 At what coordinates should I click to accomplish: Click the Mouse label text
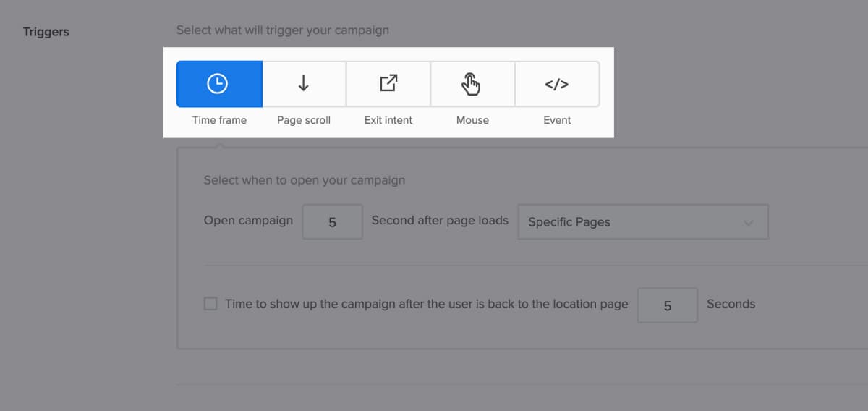(x=472, y=120)
